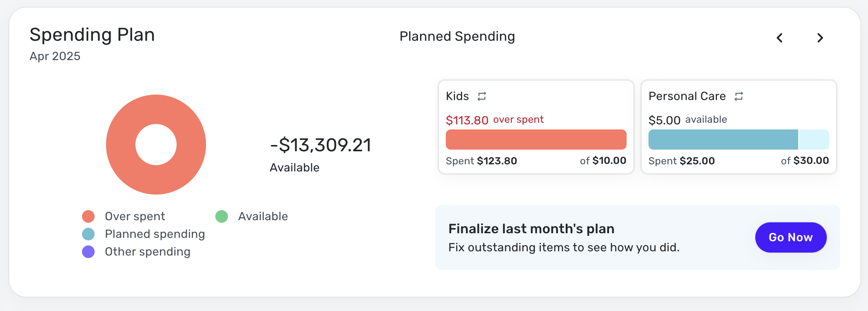Click the $113.80 over spent amount
The height and width of the screenshot is (311, 868).
coord(467,120)
